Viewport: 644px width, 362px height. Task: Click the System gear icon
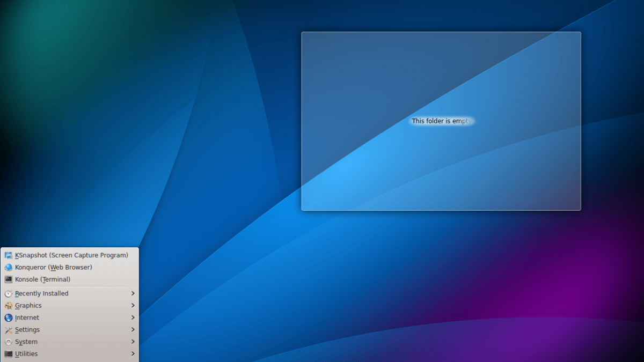click(9, 342)
